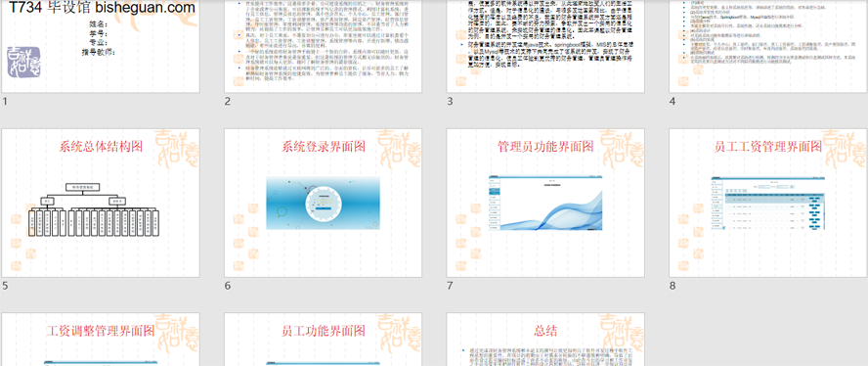Click the slide number 8 label
The width and height of the screenshot is (868, 366).
[x=673, y=286]
